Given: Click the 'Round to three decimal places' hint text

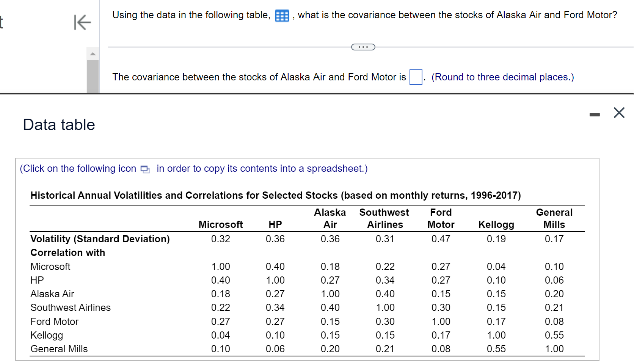Looking at the screenshot, I should 502,77.
